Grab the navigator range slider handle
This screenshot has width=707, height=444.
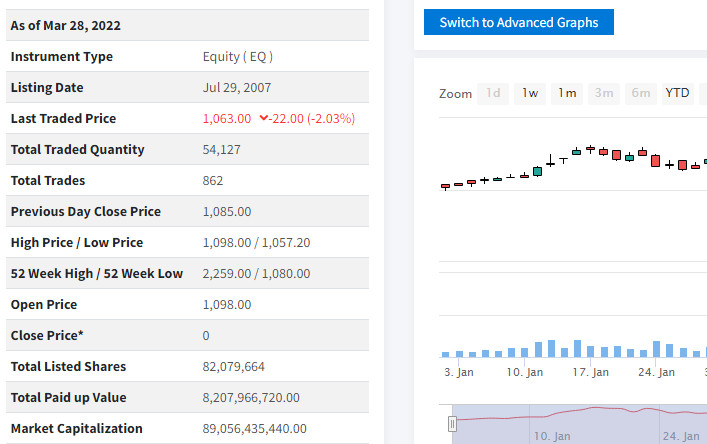point(452,424)
